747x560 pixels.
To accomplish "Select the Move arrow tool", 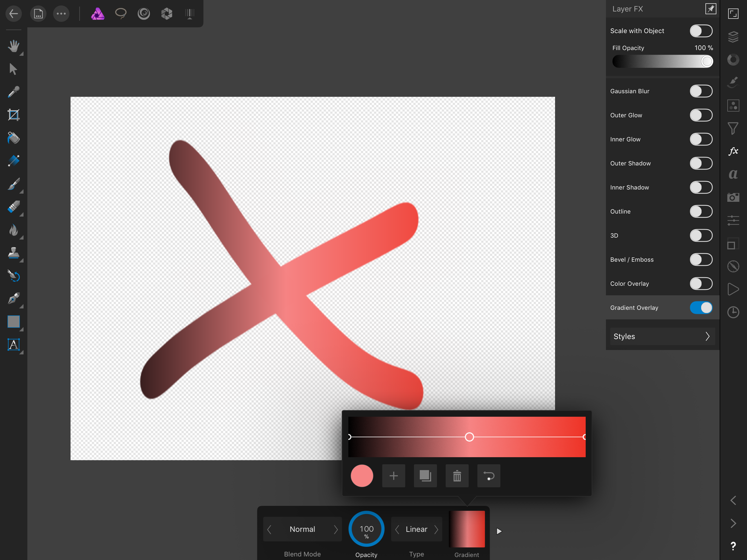I will [x=13, y=69].
